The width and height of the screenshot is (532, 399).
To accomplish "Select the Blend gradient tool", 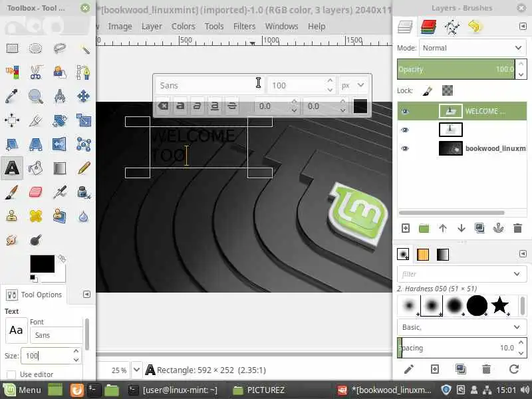I will (x=60, y=168).
